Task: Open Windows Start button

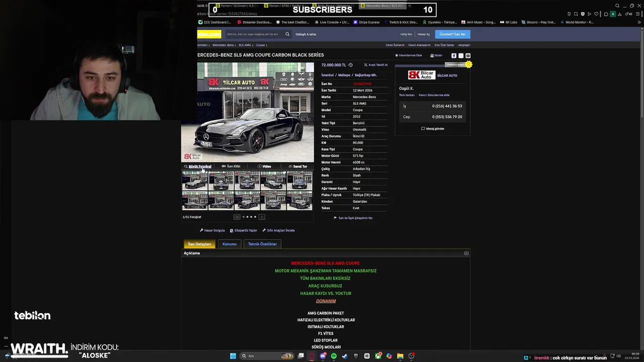Action: point(233,356)
